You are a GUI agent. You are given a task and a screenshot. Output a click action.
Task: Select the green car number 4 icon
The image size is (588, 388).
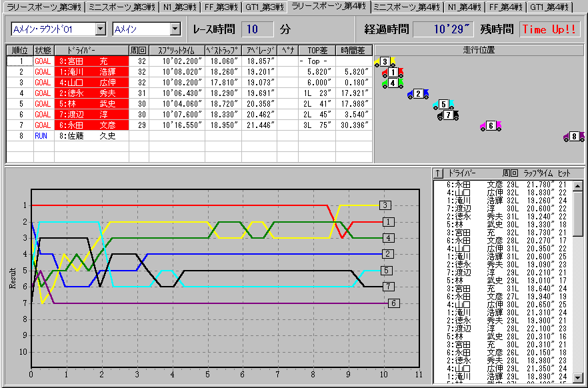point(393,83)
